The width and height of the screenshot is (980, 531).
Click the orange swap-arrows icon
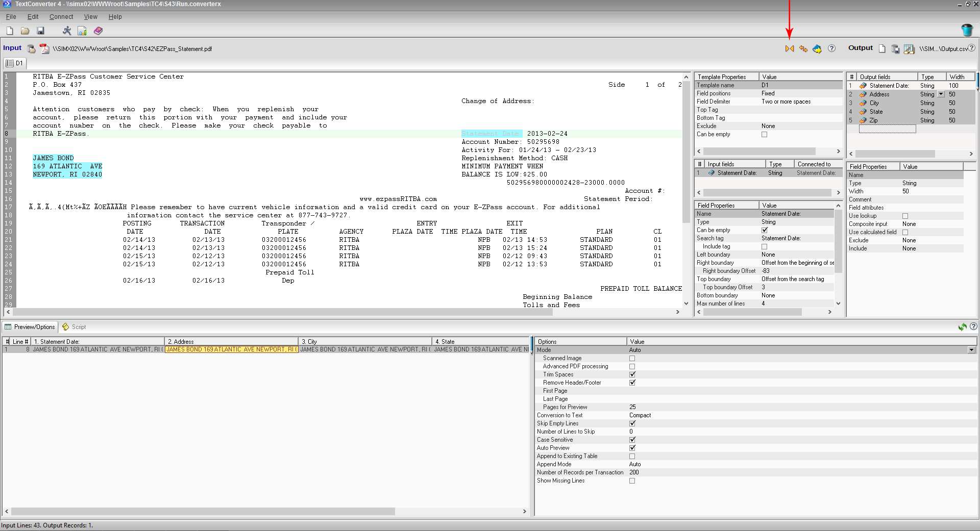pos(803,48)
